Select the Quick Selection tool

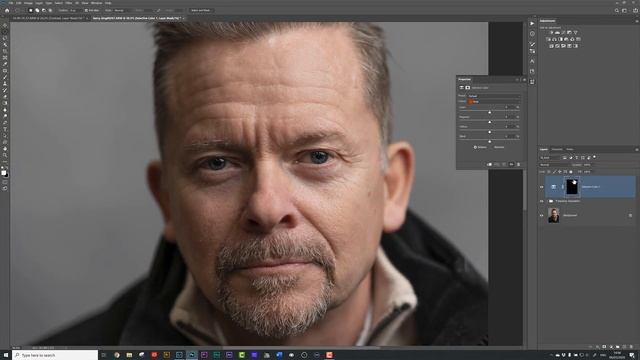(5, 44)
